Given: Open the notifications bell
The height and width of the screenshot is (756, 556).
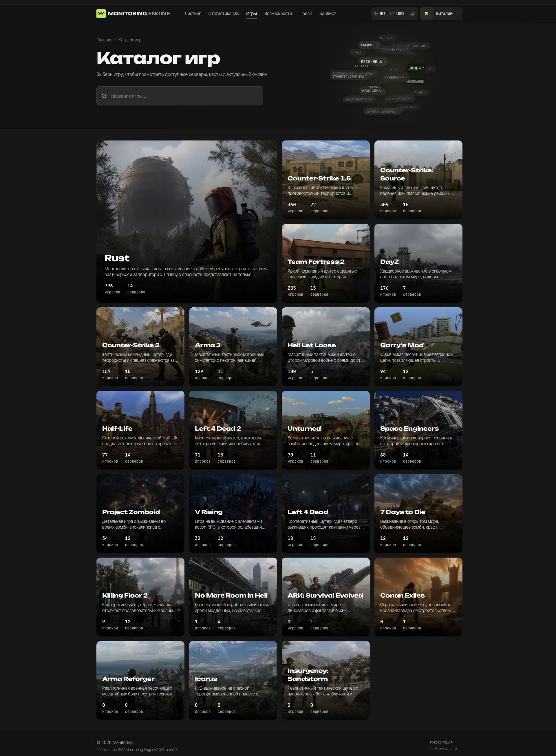Looking at the screenshot, I should 412,13.
